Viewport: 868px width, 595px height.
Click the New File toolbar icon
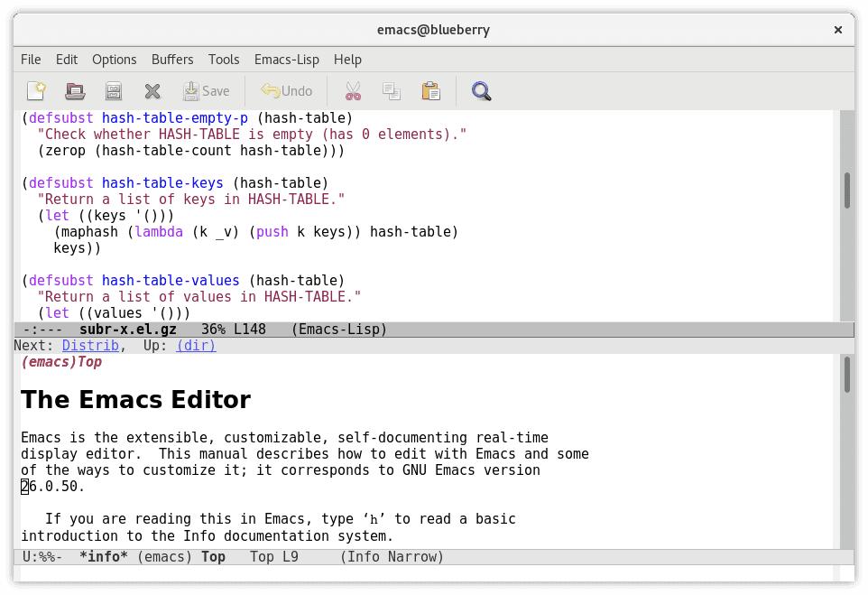coord(36,91)
